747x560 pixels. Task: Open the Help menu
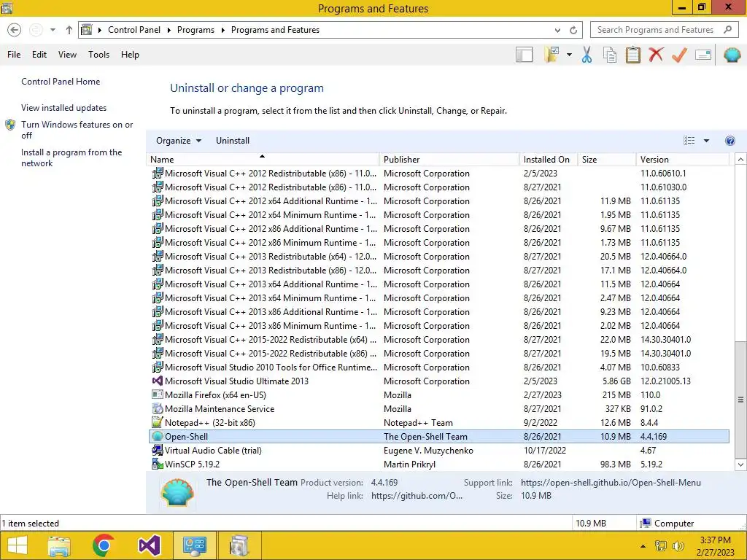click(130, 54)
